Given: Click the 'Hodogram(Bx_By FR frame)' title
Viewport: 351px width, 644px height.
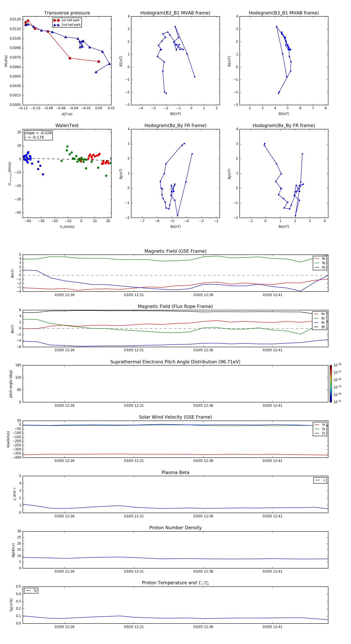Looking at the screenshot, I should (x=284, y=125).
